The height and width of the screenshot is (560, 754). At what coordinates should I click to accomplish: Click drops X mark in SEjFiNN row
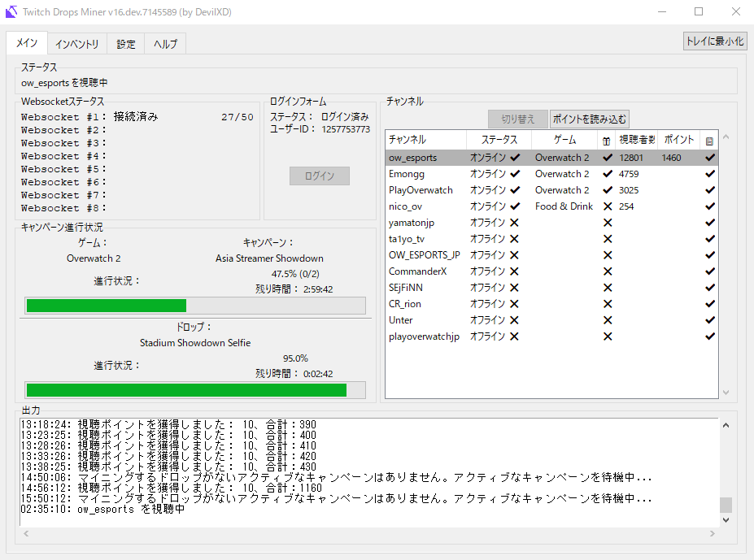click(608, 288)
